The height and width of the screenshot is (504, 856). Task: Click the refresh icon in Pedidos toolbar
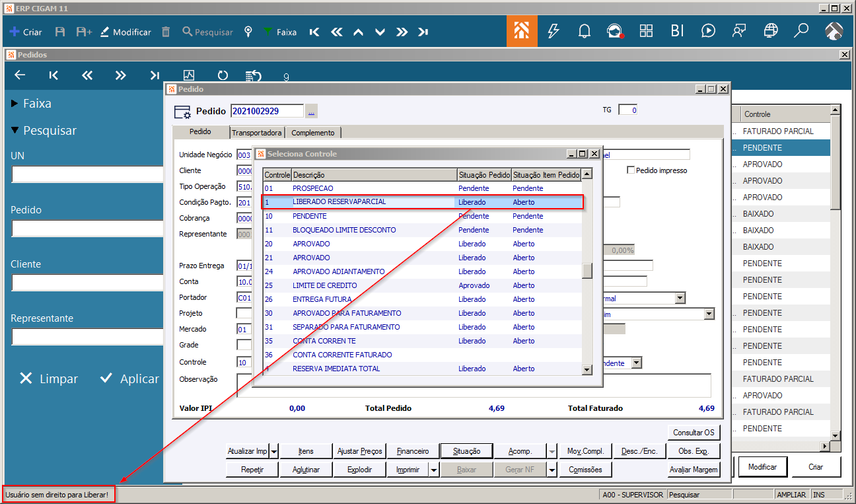point(223,75)
